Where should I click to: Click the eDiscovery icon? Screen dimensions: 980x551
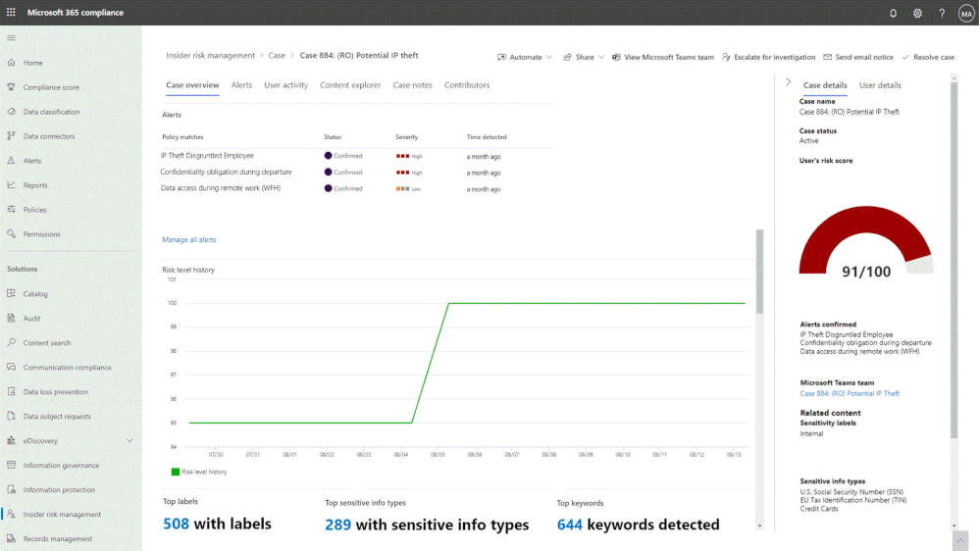[11, 440]
